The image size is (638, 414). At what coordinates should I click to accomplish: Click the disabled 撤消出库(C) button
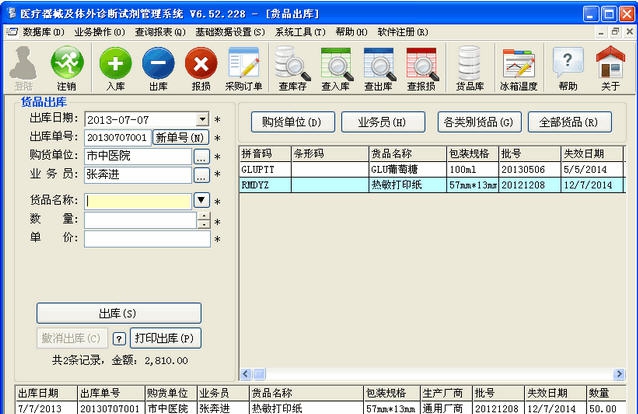pyautogui.click(x=72, y=338)
